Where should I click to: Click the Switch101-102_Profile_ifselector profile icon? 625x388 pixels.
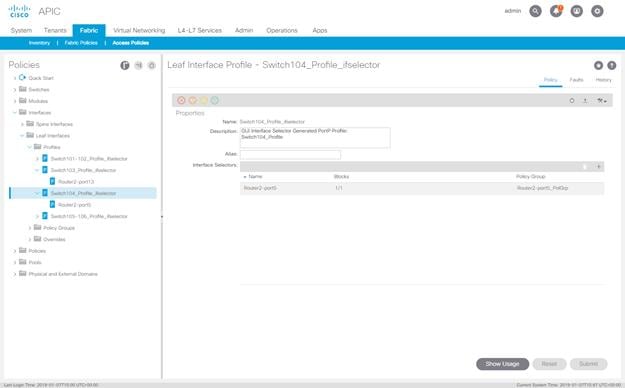(45, 158)
